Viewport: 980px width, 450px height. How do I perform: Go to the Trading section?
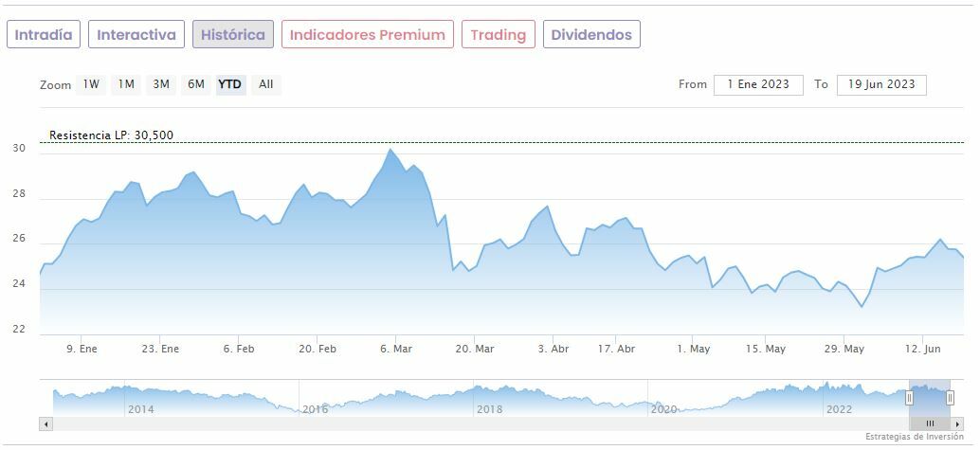pos(499,35)
